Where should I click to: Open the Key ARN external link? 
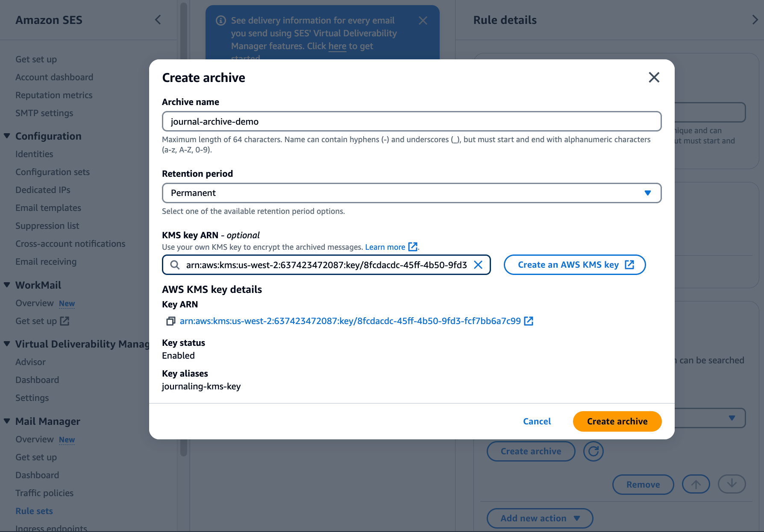pyautogui.click(x=529, y=321)
